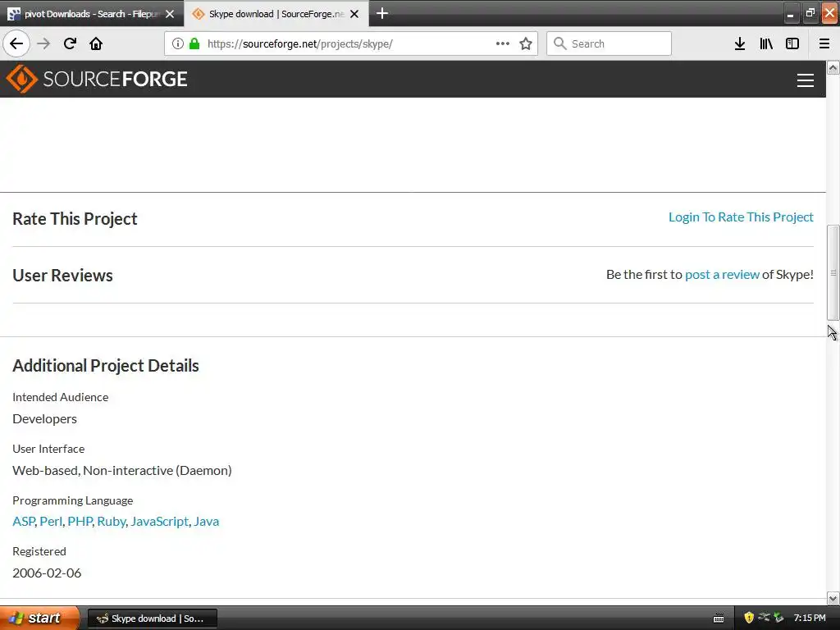Image resolution: width=840 pixels, height=630 pixels.
Task: Click the SourceForge logo
Action: coord(97,79)
